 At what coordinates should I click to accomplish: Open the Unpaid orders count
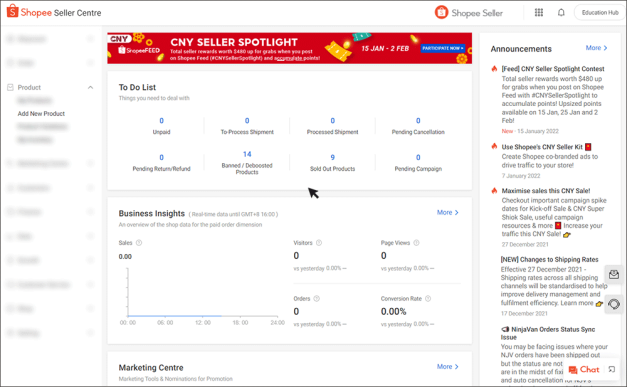click(161, 121)
